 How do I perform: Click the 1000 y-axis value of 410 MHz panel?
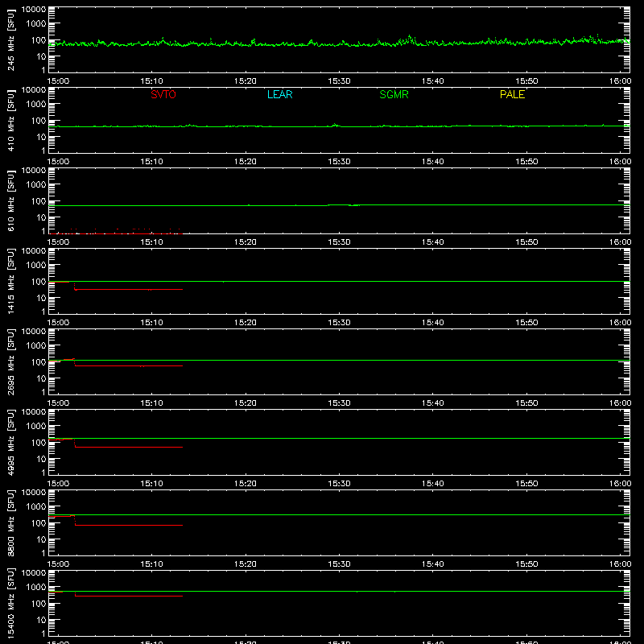tap(36, 104)
